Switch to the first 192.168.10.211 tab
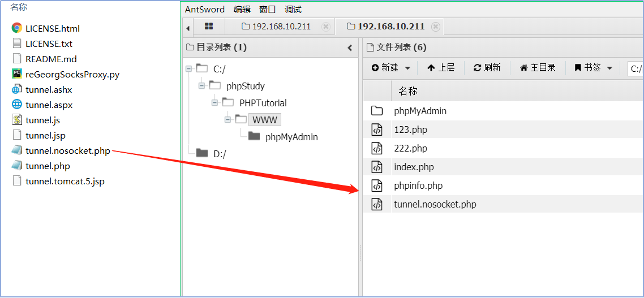The width and height of the screenshot is (644, 298). [x=280, y=27]
